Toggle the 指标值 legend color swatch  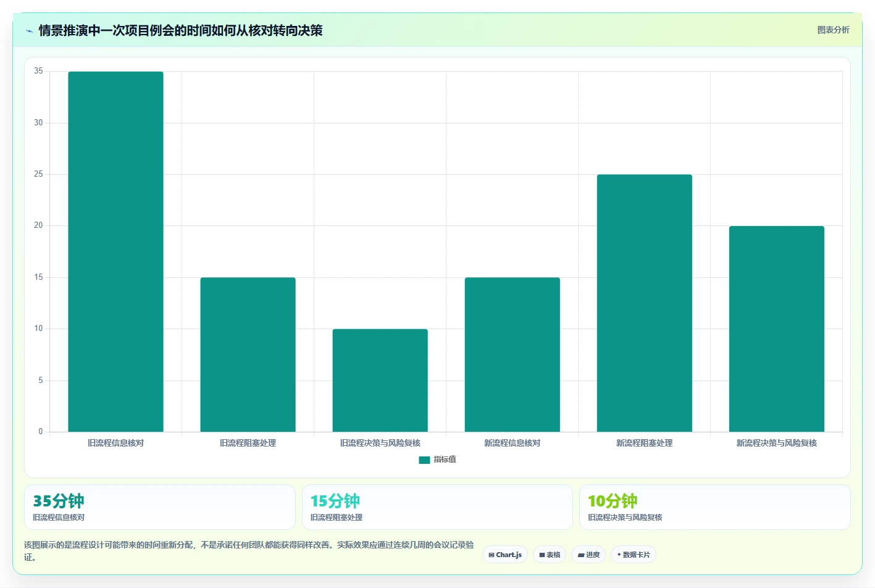[424, 460]
